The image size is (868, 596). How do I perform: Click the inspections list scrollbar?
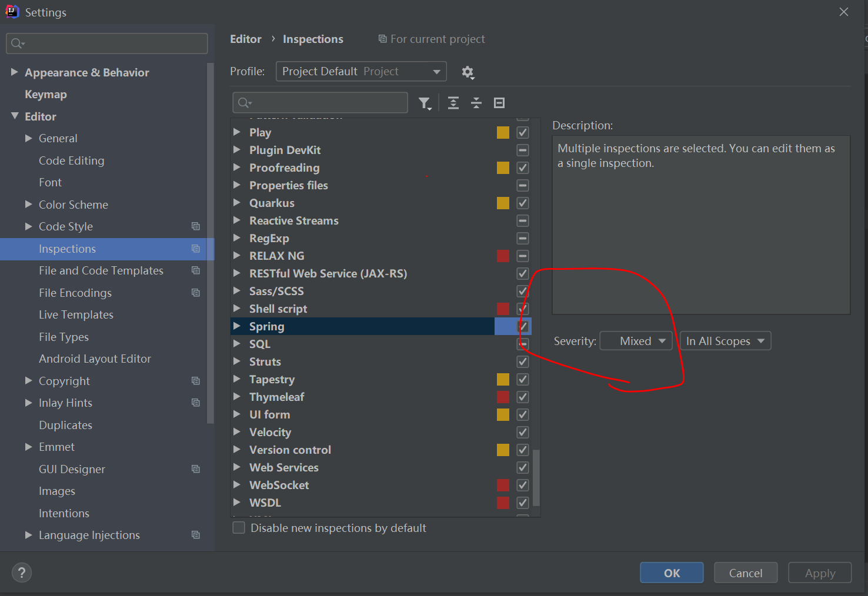pyautogui.click(x=536, y=477)
